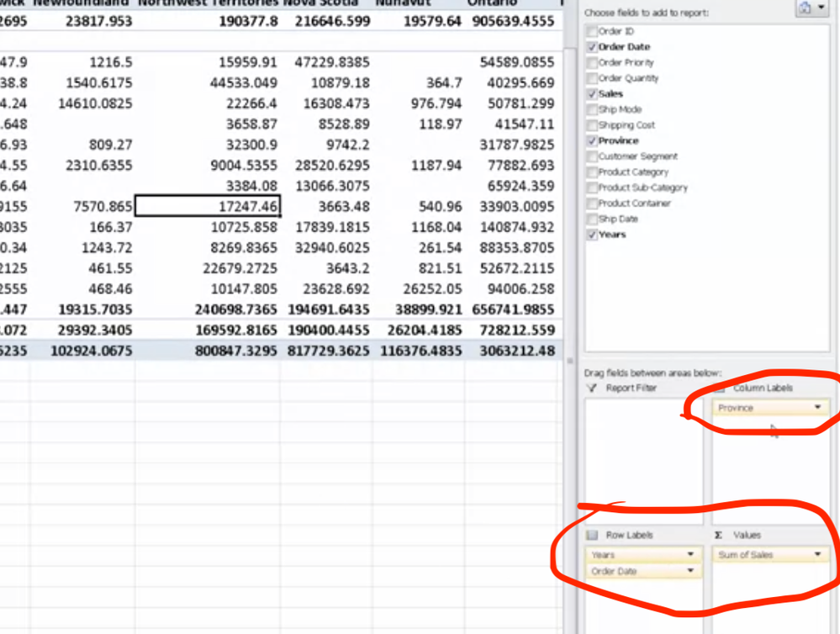The height and width of the screenshot is (634, 840).
Task: Uncheck the Order Date field checkbox
Action: [x=592, y=47]
